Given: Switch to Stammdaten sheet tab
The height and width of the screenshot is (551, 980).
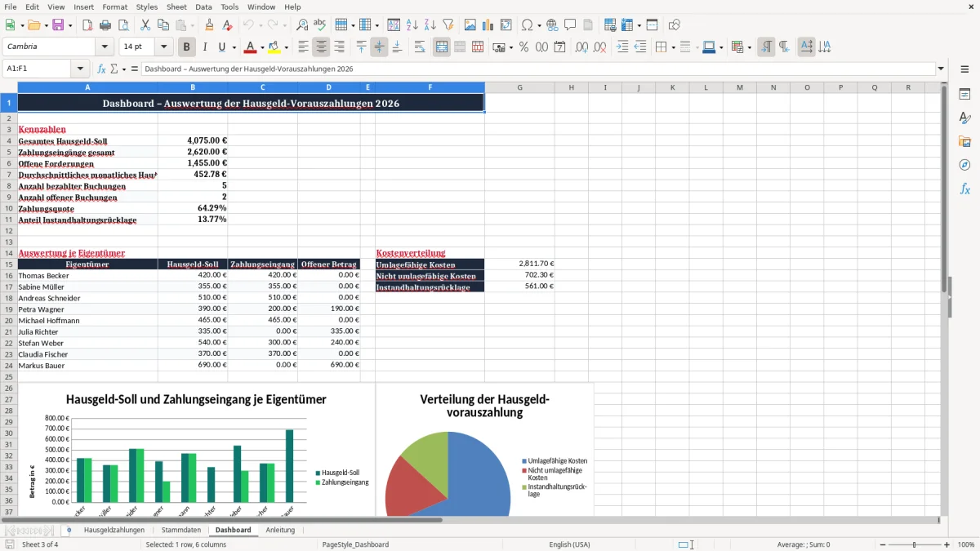Looking at the screenshot, I should click(x=181, y=530).
